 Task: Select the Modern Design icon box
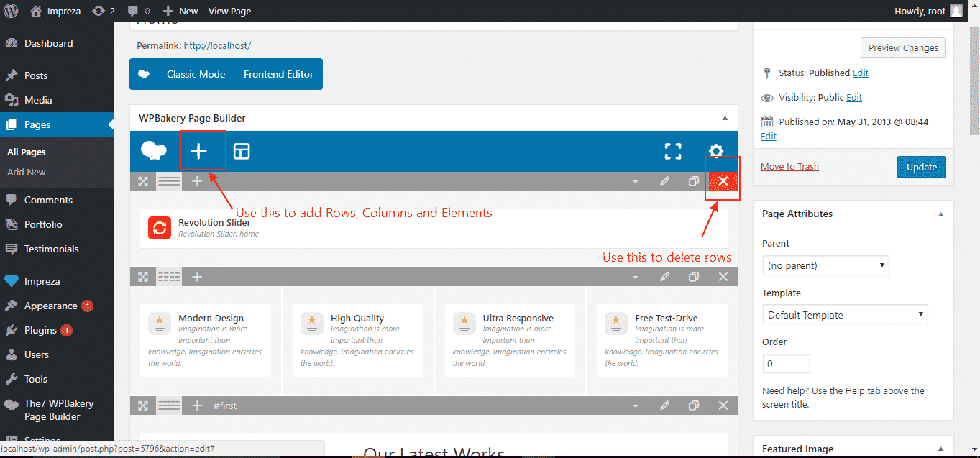tap(206, 340)
